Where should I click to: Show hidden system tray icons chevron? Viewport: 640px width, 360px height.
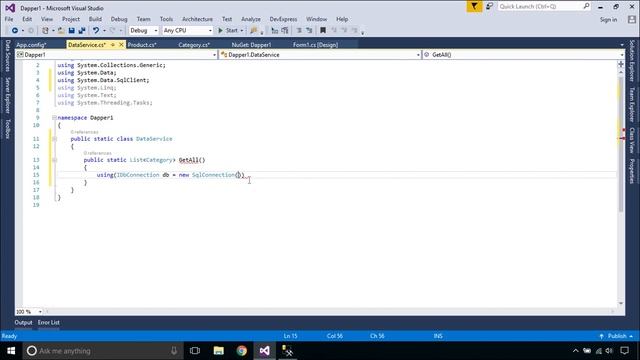point(576,351)
